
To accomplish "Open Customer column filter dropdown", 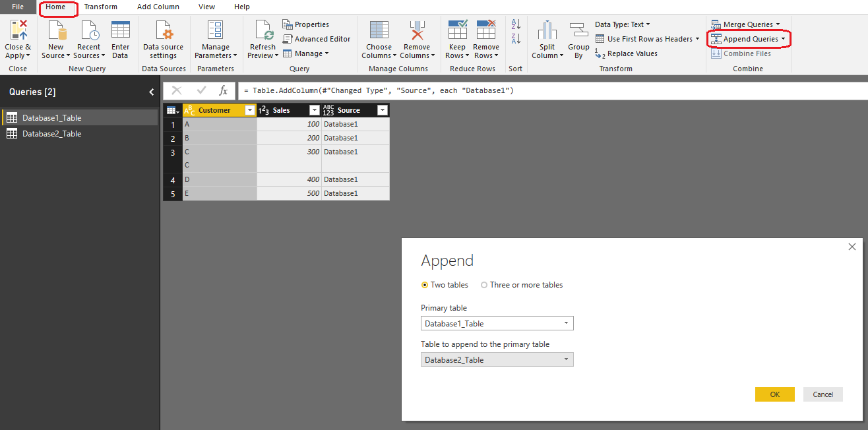I will point(249,111).
